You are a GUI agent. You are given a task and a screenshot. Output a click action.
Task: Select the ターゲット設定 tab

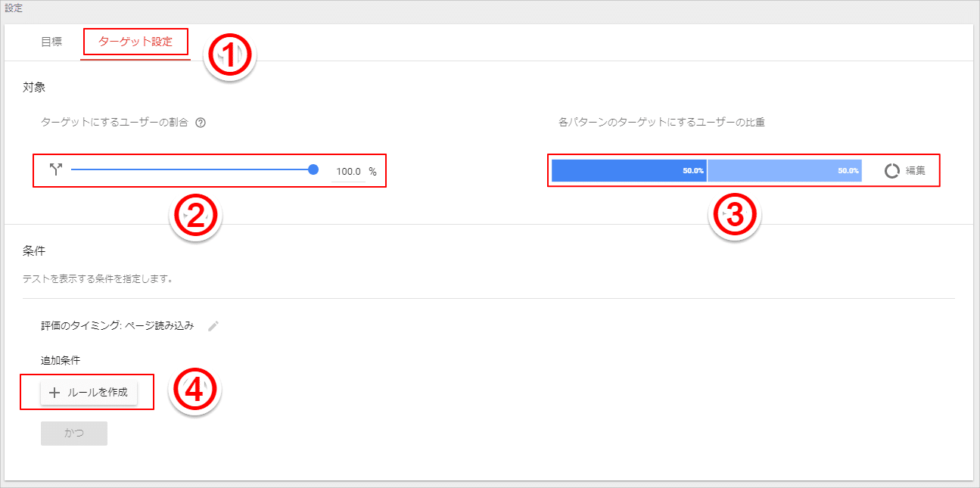(x=135, y=42)
